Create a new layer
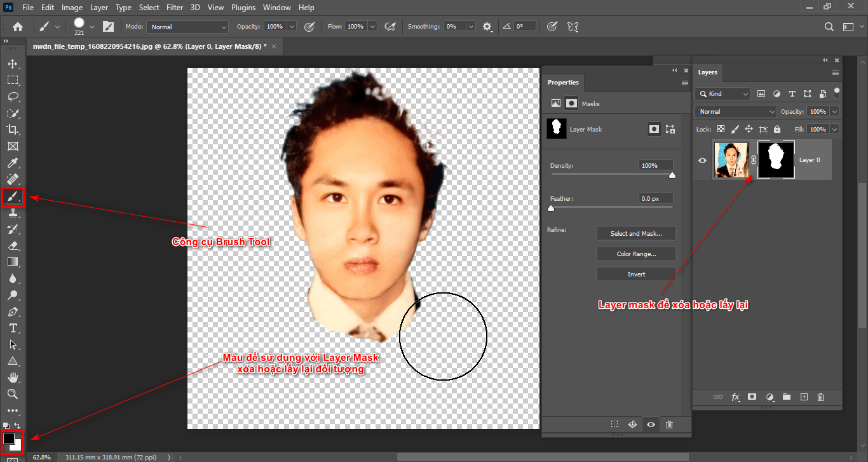868x462 pixels. pyautogui.click(x=804, y=397)
